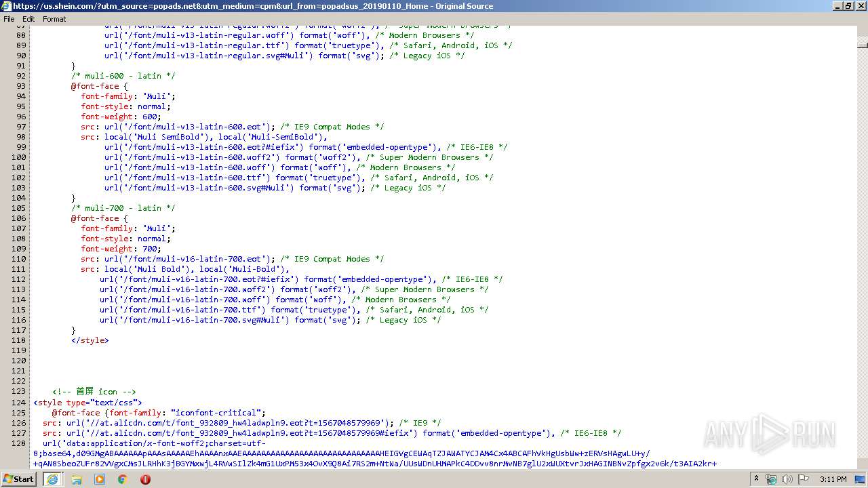Image resolution: width=868 pixels, height=488 pixels.
Task: Click the alicdn .eot IE9 src line
Action: click(241, 423)
